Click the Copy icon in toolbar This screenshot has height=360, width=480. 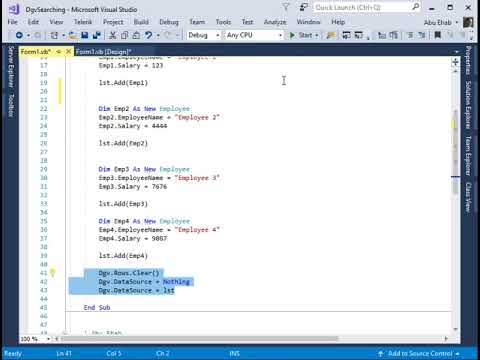pyautogui.click(x=125, y=35)
